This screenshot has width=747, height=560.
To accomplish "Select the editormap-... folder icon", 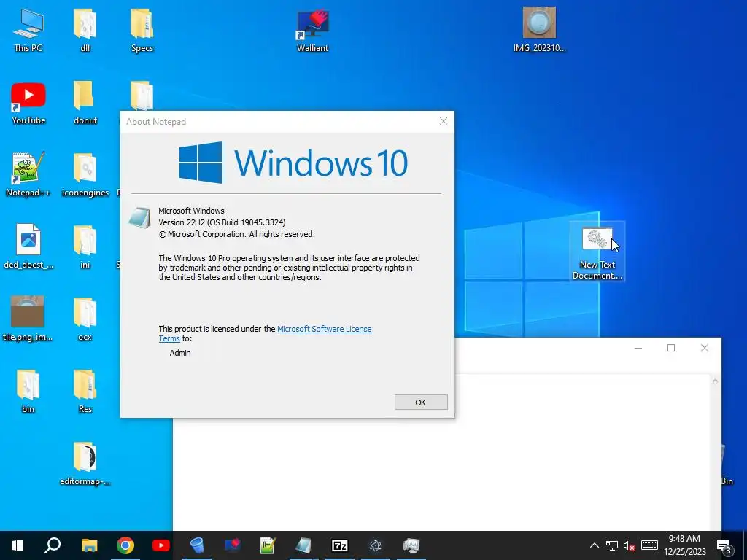I will click(85, 464).
